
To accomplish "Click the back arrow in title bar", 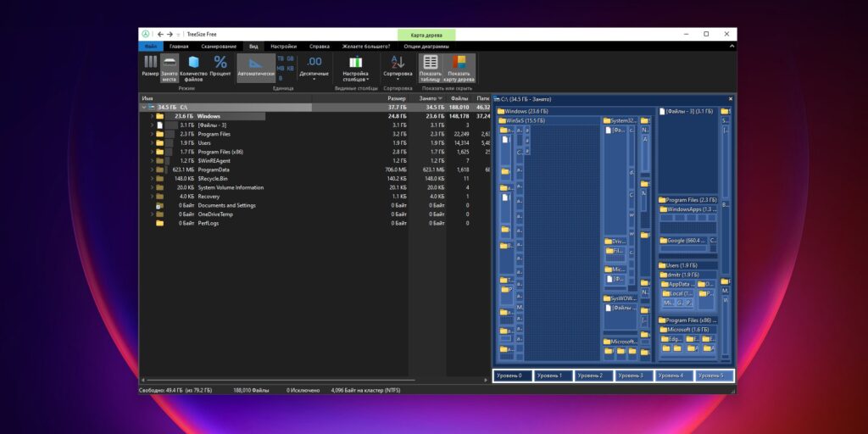I will 160,34.
